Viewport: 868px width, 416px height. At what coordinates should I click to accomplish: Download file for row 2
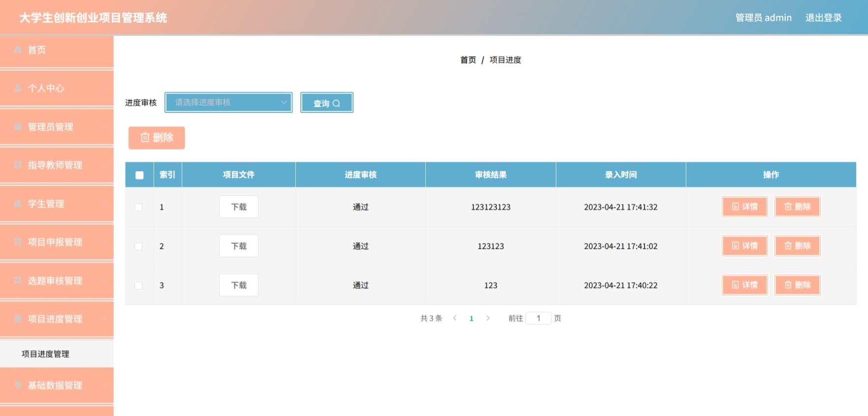[239, 246]
